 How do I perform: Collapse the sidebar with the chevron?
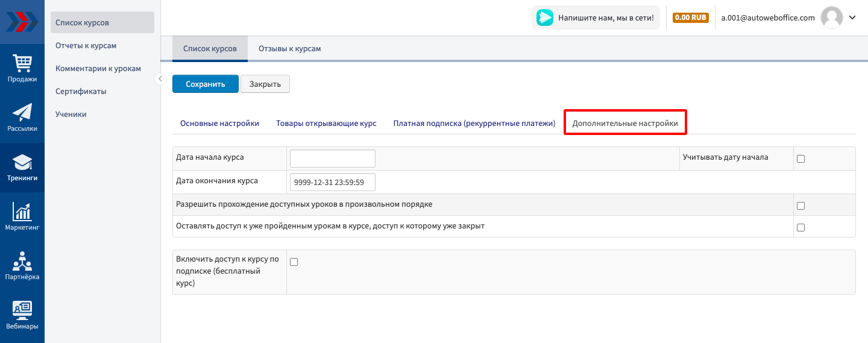click(x=160, y=79)
